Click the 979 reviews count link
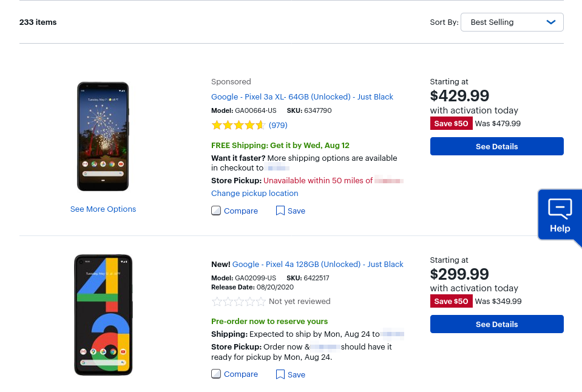This screenshot has height=392, width=582. [x=279, y=125]
